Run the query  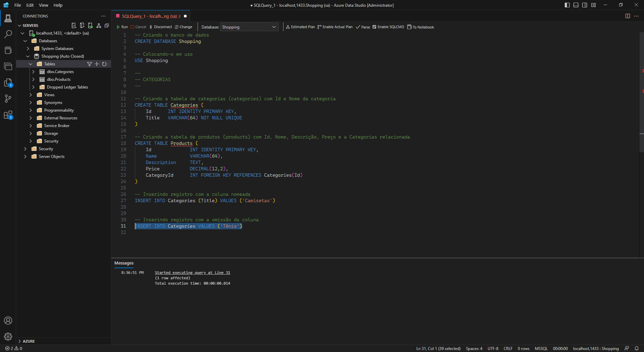point(122,27)
